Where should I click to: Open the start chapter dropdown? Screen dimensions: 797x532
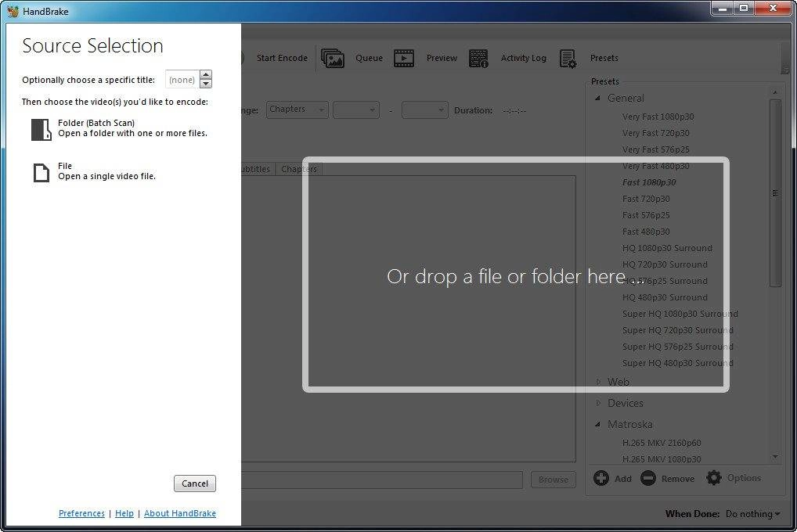[x=355, y=110]
